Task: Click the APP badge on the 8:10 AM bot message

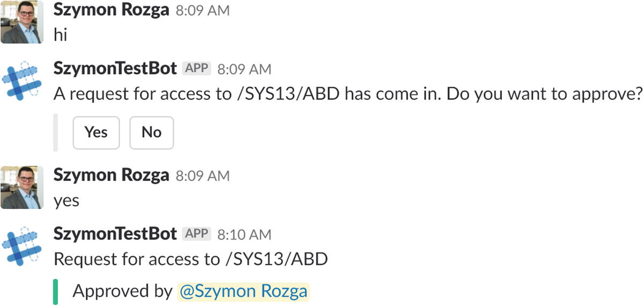Action: (x=197, y=234)
